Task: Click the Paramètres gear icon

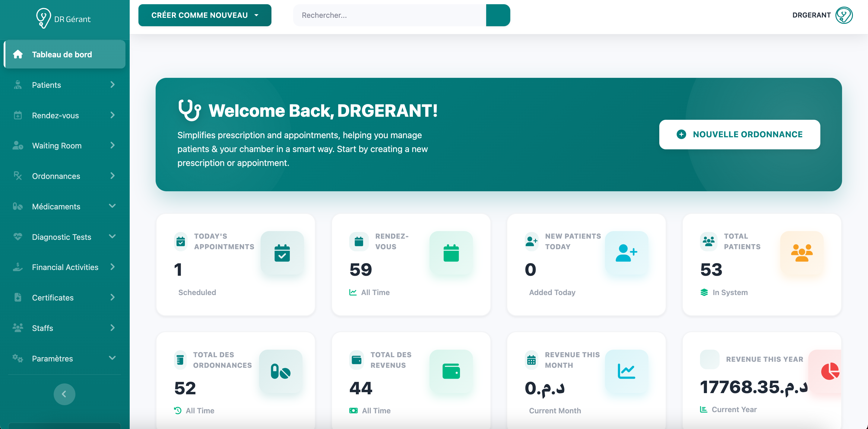Action: pyautogui.click(x=17, y=358)
